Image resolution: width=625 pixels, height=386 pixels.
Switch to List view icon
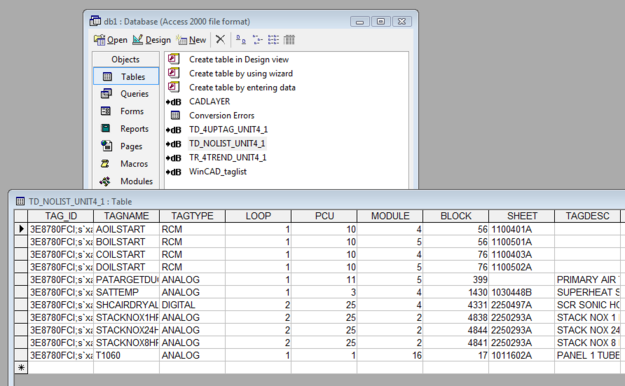point(273,39)
